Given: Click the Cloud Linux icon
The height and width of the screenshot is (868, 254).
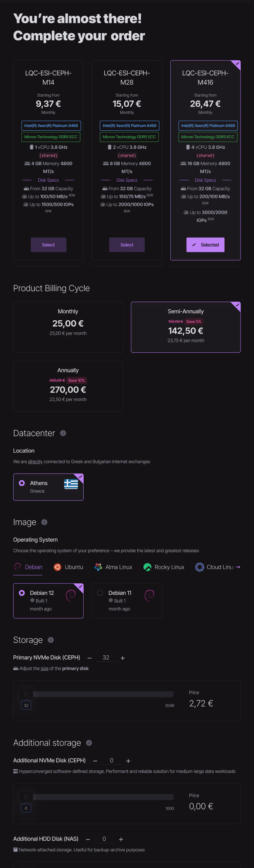Looking at the screenshot, I should pyautogui.click(x=199, y=567).
